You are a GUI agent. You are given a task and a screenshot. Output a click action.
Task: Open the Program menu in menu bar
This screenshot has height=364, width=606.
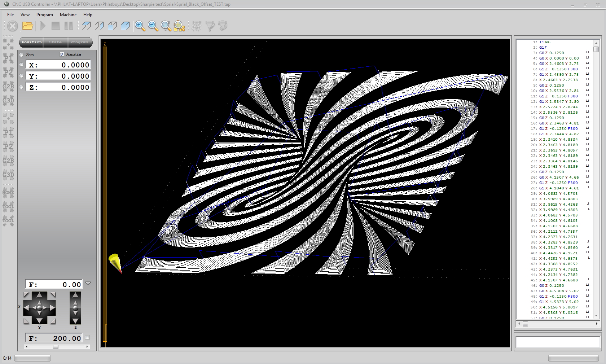(44, 15)
